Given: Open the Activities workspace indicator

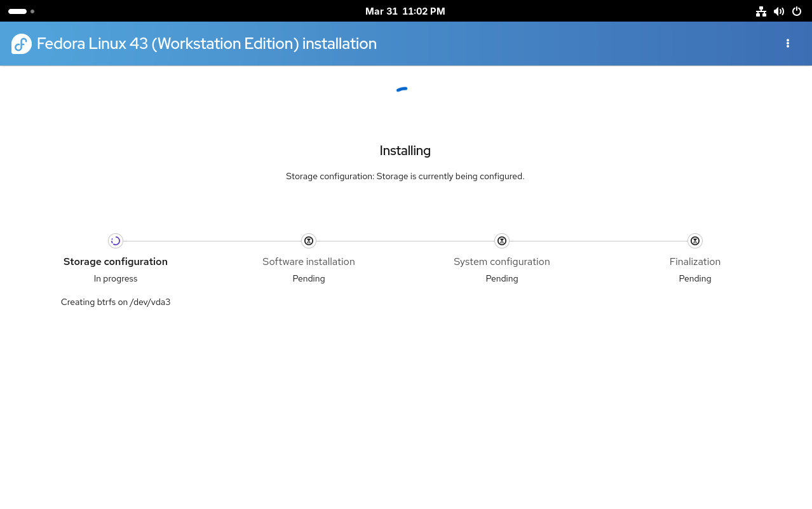Looking at the screenshot, I should click(x=21, y=11).
